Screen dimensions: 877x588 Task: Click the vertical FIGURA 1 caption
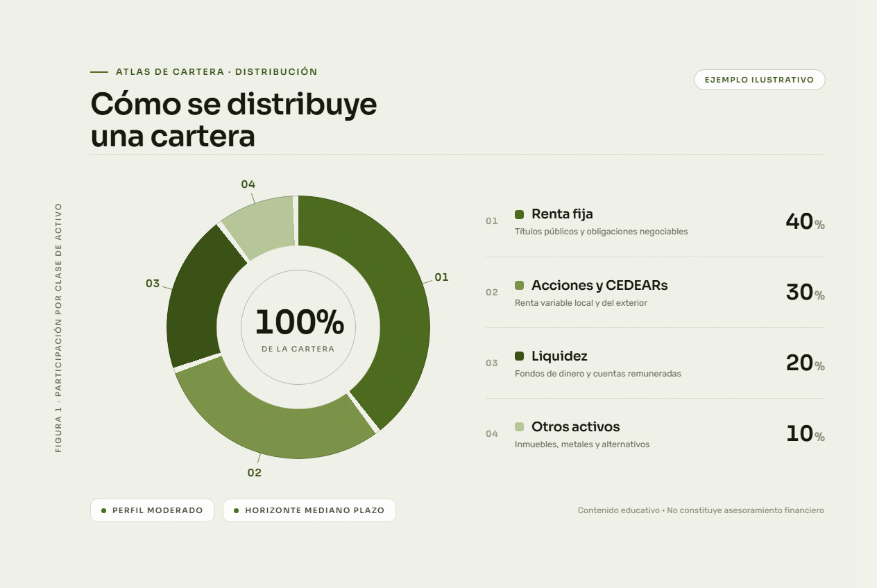[58, 328]
